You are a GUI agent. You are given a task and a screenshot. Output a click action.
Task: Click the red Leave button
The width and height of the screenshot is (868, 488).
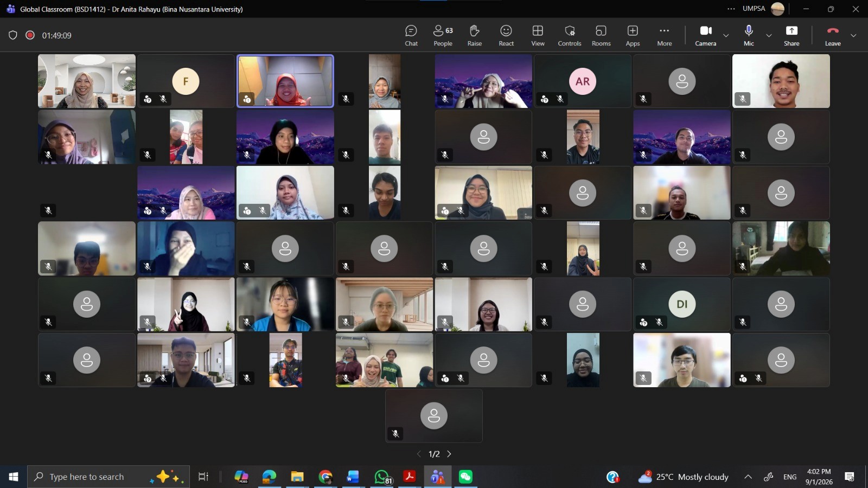point(833,35)
